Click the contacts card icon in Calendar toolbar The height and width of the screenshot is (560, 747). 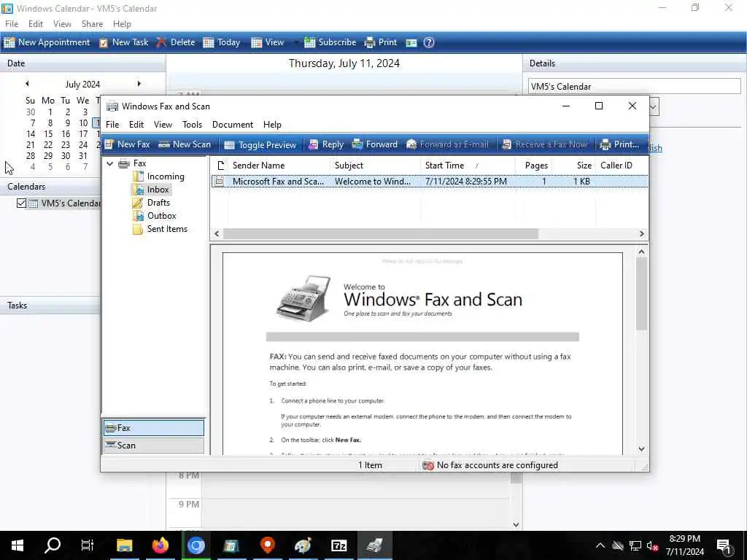[x=411, y=43]
